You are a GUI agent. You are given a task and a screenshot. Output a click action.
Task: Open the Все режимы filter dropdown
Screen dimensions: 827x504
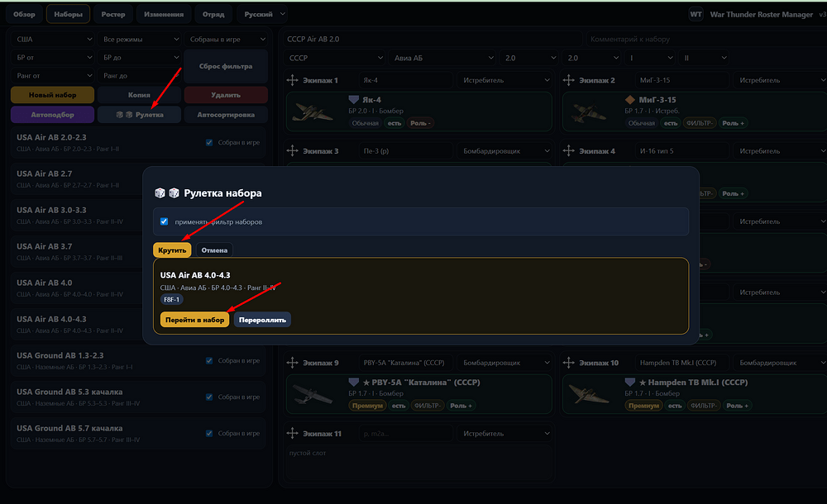(139, 39)
